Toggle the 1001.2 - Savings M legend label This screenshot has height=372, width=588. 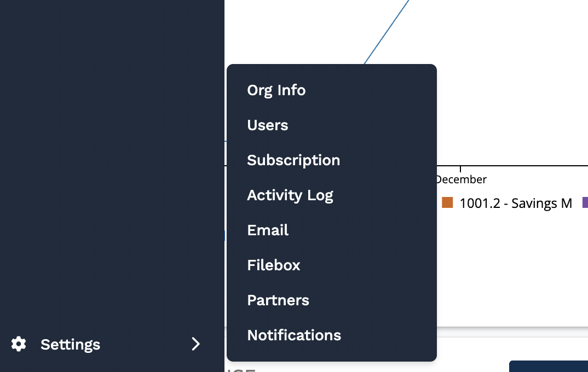click(516, 204)
